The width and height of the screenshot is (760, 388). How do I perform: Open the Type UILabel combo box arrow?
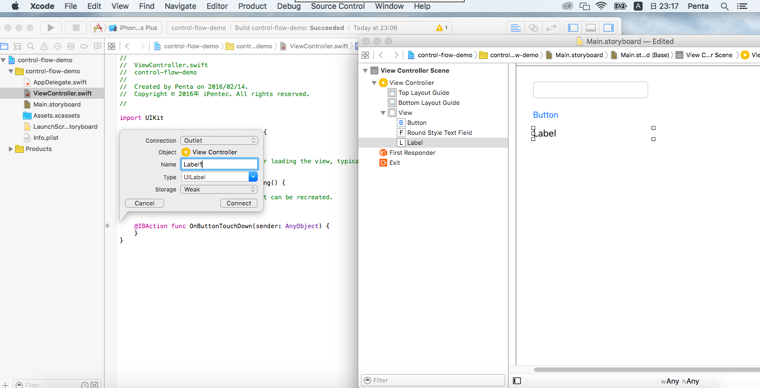coord(253,177)
